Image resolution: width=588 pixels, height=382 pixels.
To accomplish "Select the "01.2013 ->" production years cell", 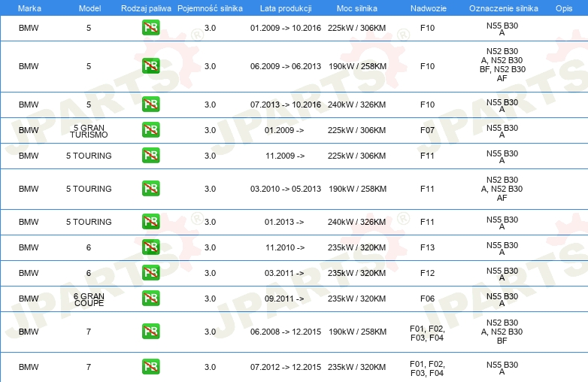I will 284,222.
